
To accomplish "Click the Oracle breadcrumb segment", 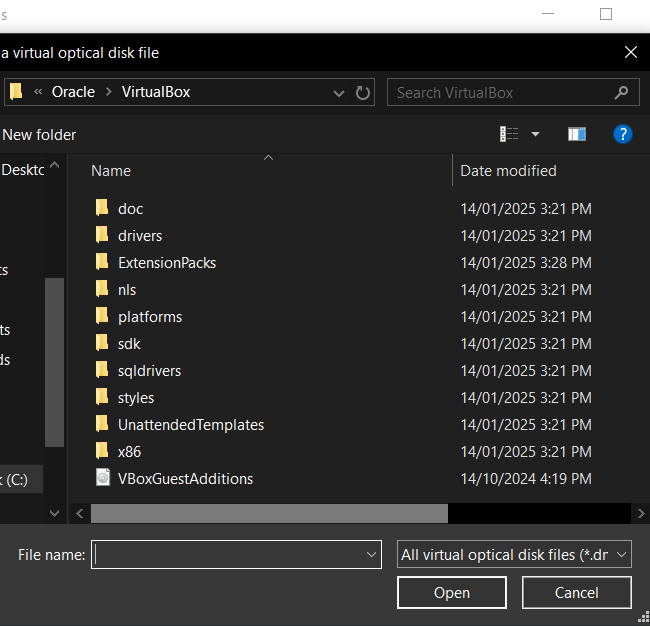I will [73, 92].
